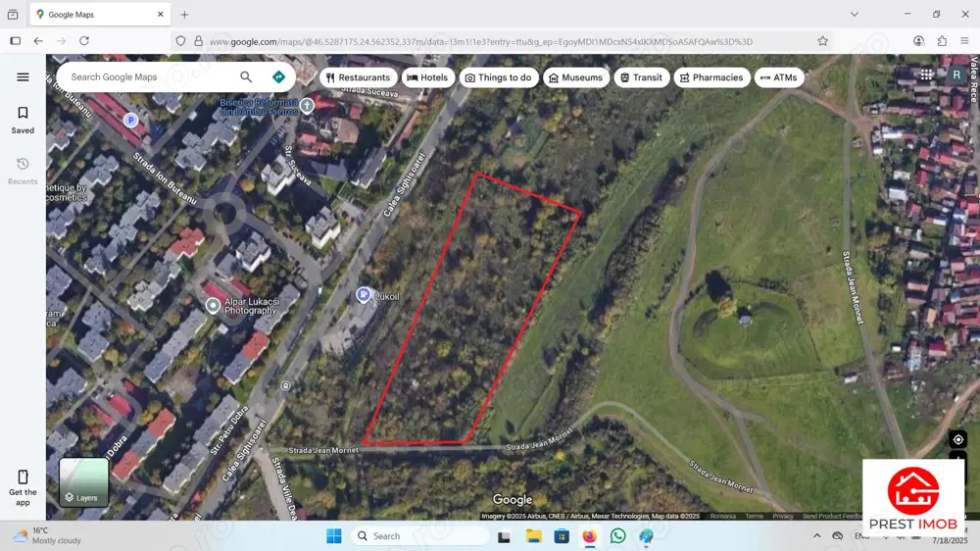The width and height of the screenshot is (980, 551).
Task: Open the Privacy link in map footer
Action: coord(782,516)
